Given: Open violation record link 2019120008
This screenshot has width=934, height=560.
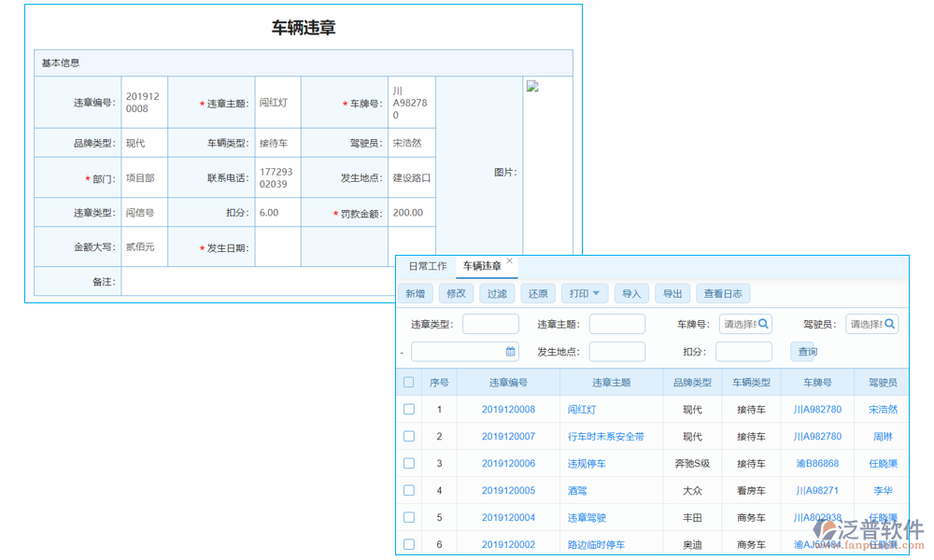Looking at the screenshot, I should tap(510, 409).
